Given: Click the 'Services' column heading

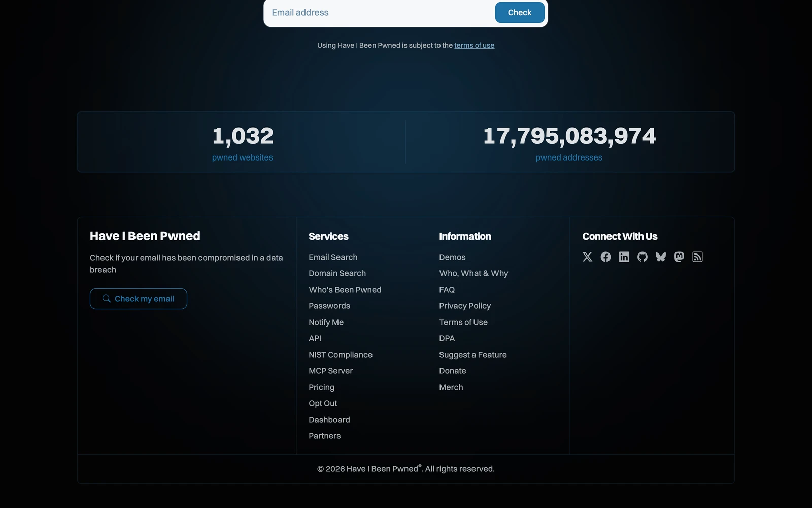Looking at the screenshot, I should (x=328, y=236).
